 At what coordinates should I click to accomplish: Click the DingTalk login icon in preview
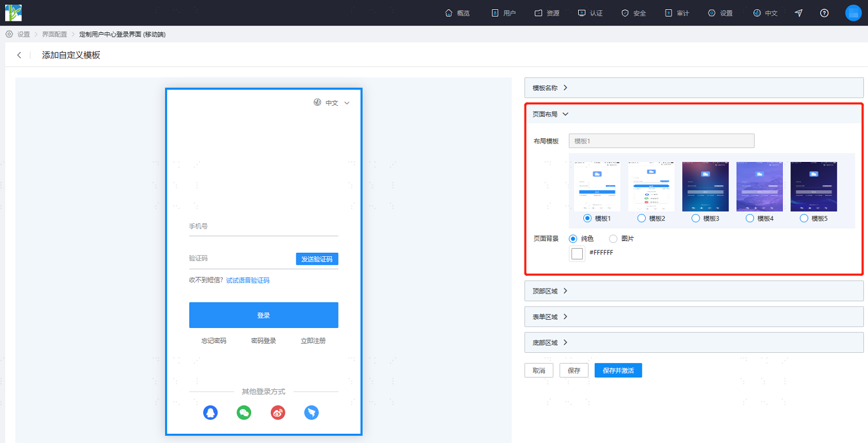point(311,412)
